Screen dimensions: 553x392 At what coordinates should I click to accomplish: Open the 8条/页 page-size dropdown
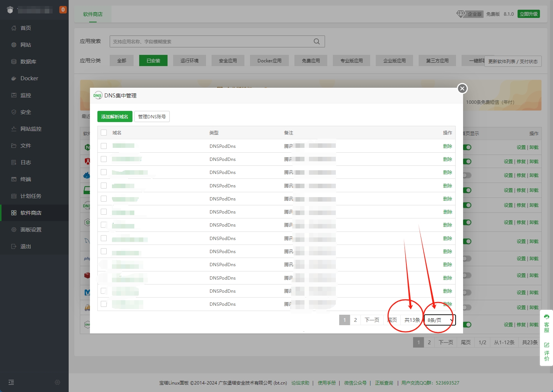(x=440, y=320)
